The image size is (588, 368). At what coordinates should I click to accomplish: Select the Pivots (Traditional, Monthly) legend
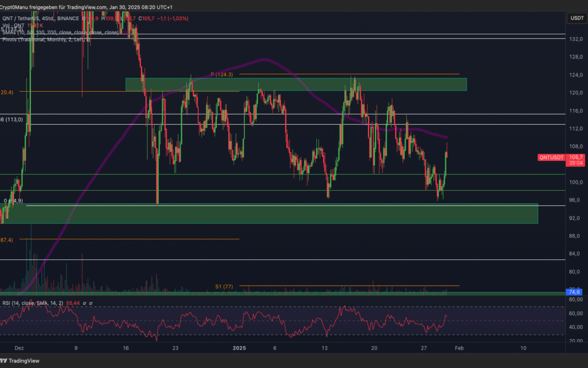point(46,39)
